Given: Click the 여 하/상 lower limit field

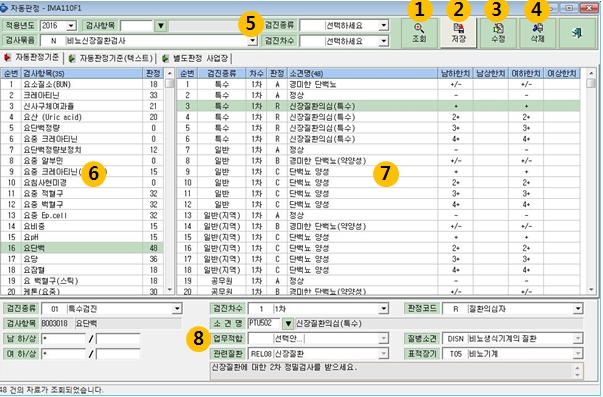Looking at the screenshot, I should pyautogui.click(x=63, y=354).
